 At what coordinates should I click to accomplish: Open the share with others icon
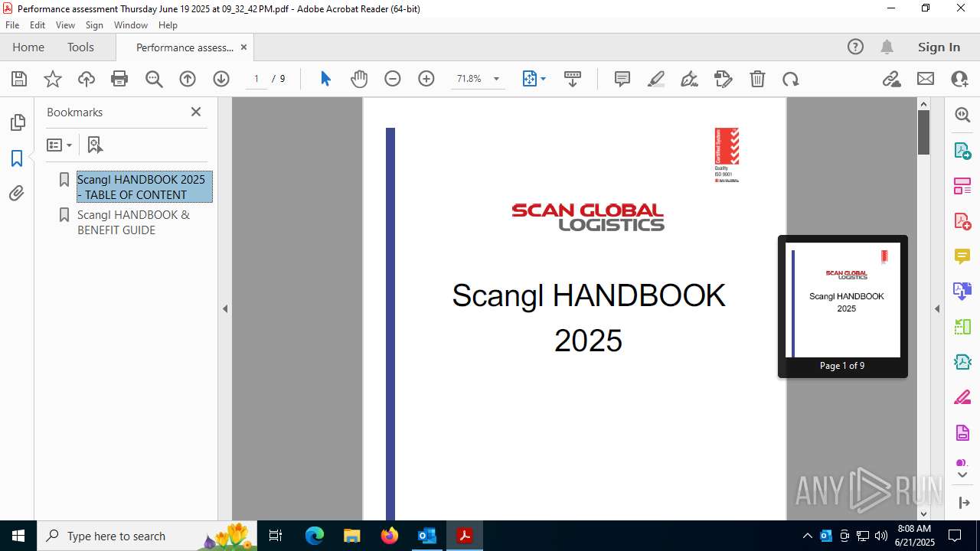959,79
